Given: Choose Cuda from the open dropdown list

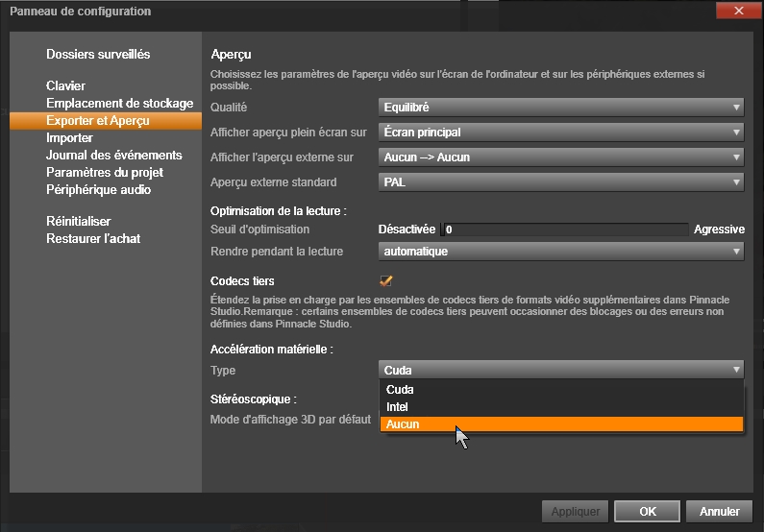Looking at the screenshot, I should [561, 389].
